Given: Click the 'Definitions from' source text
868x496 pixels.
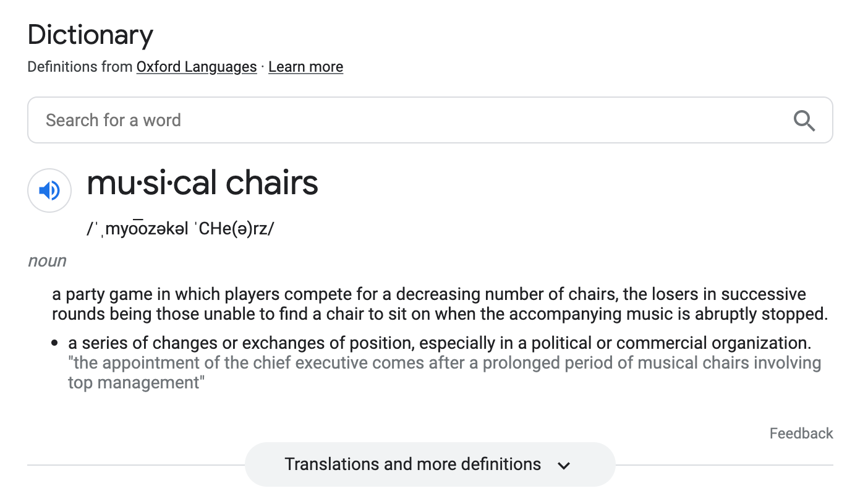Looking at the screenshot, I should point(80,67).
